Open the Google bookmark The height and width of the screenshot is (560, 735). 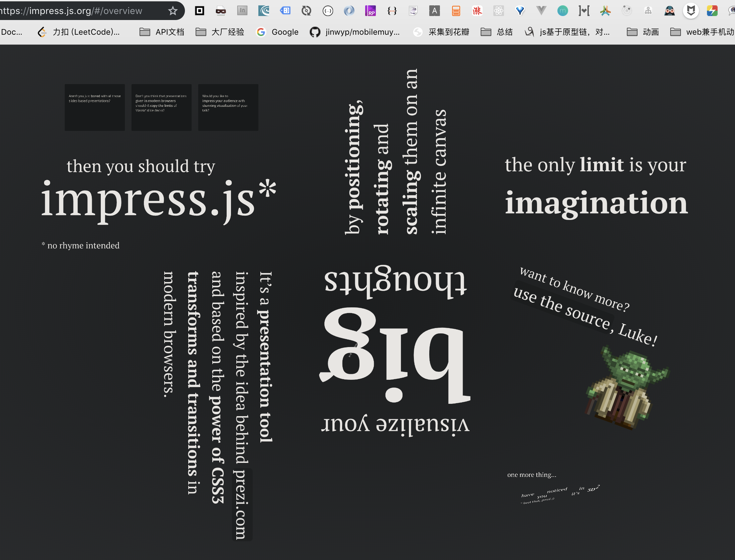coord(277,32)
